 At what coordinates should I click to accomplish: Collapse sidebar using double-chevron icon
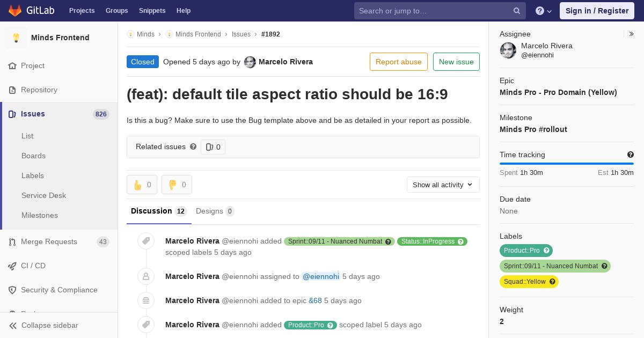(12, 325)
